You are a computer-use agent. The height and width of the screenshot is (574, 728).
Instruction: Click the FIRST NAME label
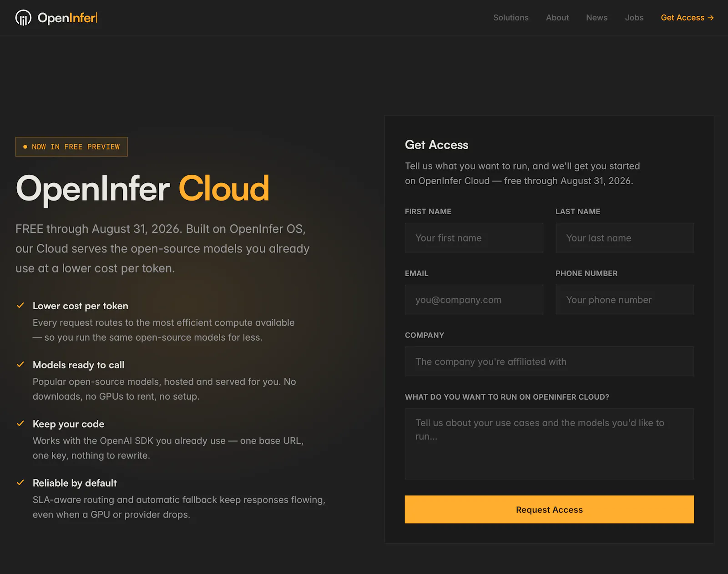tap(428, 211)
